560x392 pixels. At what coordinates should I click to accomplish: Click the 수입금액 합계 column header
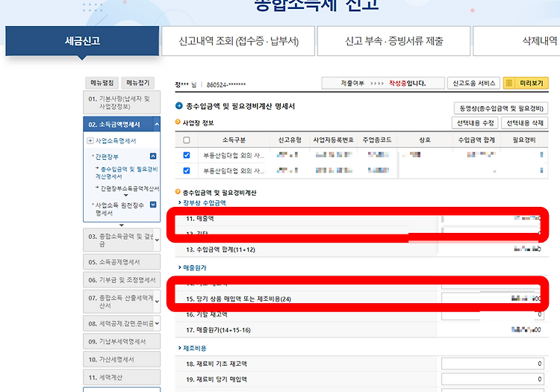coord(476,140)
